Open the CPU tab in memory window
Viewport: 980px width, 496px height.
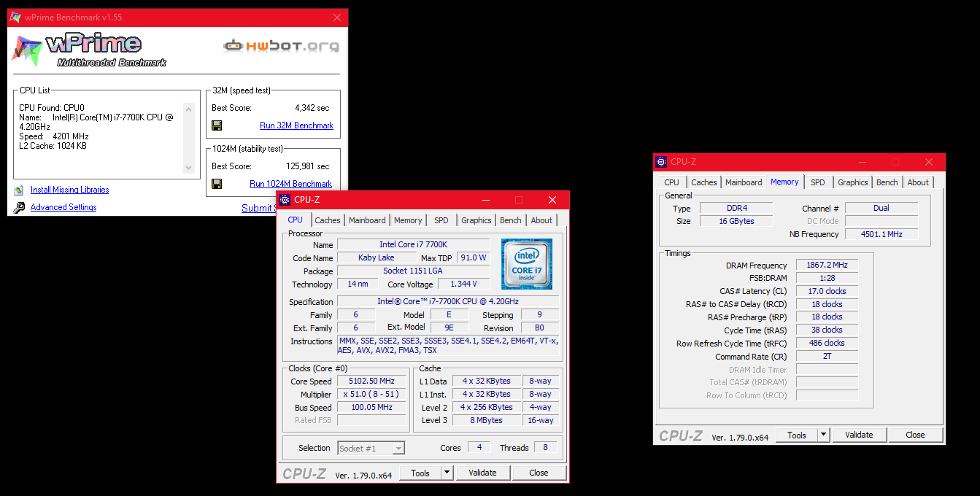672,182
